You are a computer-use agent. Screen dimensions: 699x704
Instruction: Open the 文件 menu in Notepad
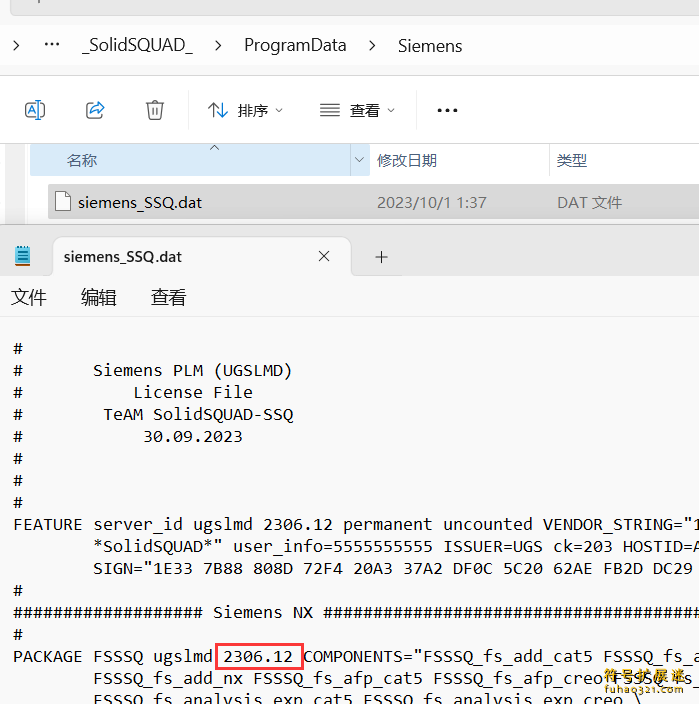point(29,297)
